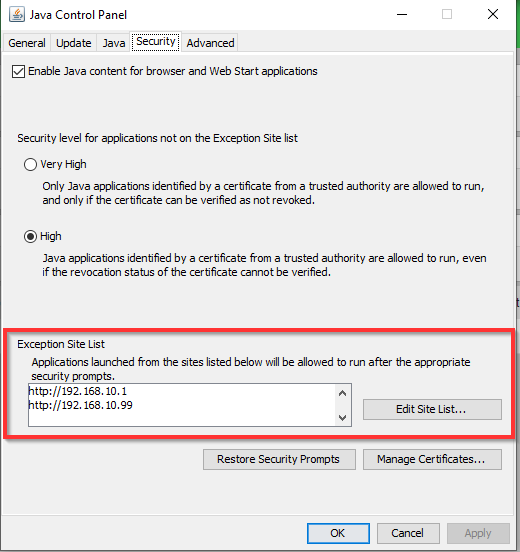Click the Java coffee cup title bar icon
Viewport: 520px width, 552px height.
pos(17,15)
